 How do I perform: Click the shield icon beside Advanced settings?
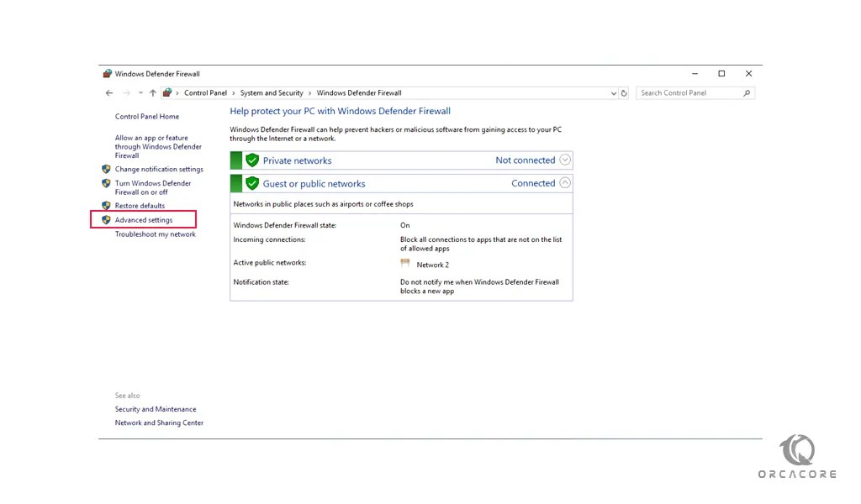point(107,219)
